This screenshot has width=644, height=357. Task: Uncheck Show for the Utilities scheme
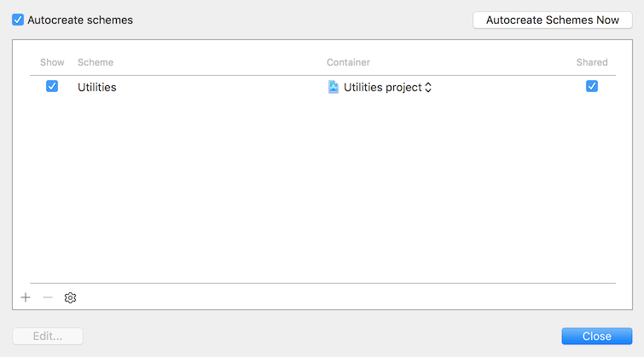(x=52, y=86)
